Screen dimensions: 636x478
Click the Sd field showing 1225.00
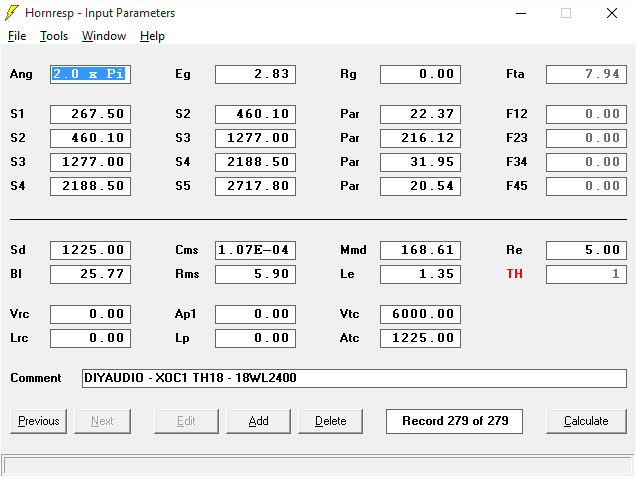pyautogui.click(x=91, y=250)
